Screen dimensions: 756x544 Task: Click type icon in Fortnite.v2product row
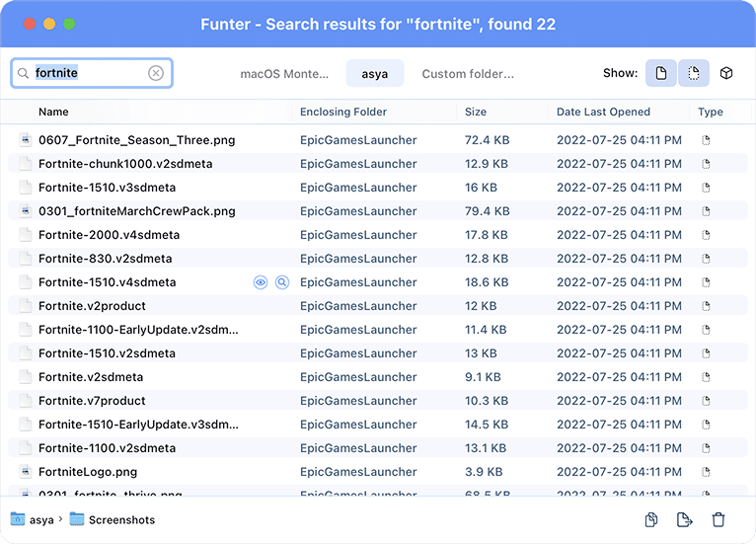click(706, 306)
